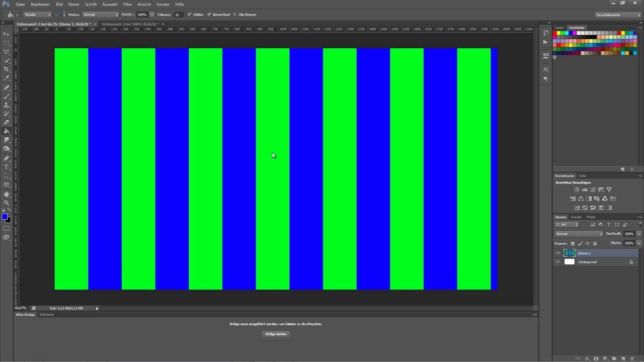Open layer effects fx menu
Image resolution: width=644 pixels, height=362 pixels.
click(587, 358)
